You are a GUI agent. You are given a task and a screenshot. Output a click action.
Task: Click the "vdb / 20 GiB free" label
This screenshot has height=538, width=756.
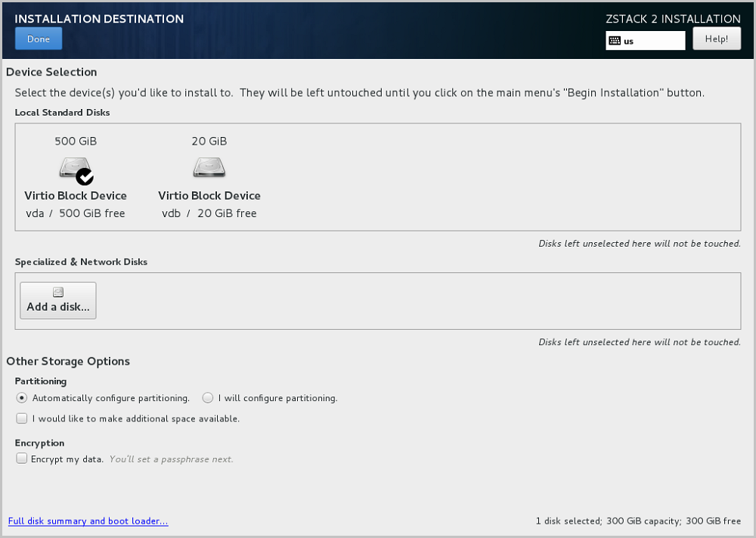(209, 213)
